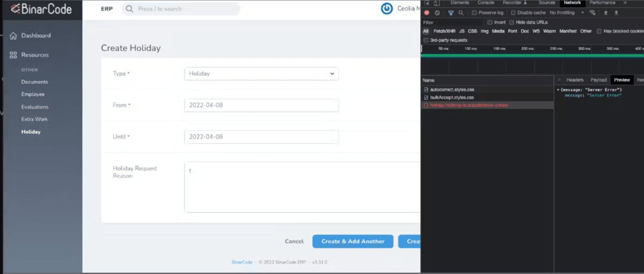Open the No throttling dropdown
Screen dimensions: 644x274
(x=567, y=12)
